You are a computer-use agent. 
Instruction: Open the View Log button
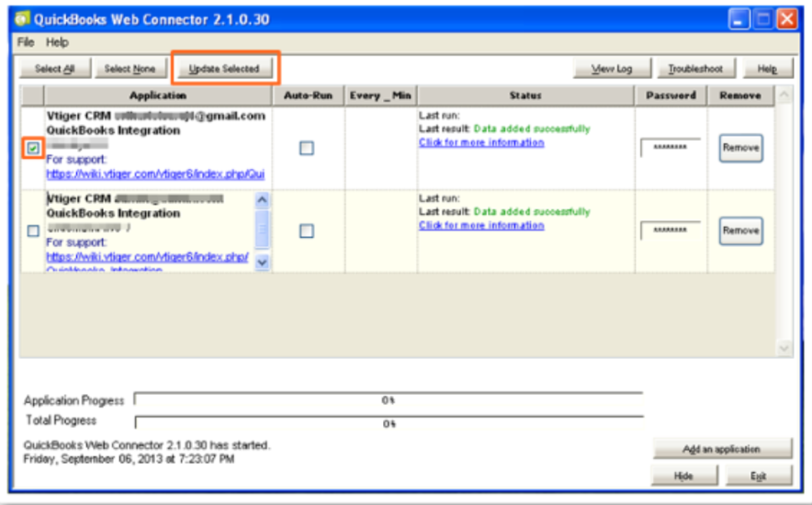612,69
